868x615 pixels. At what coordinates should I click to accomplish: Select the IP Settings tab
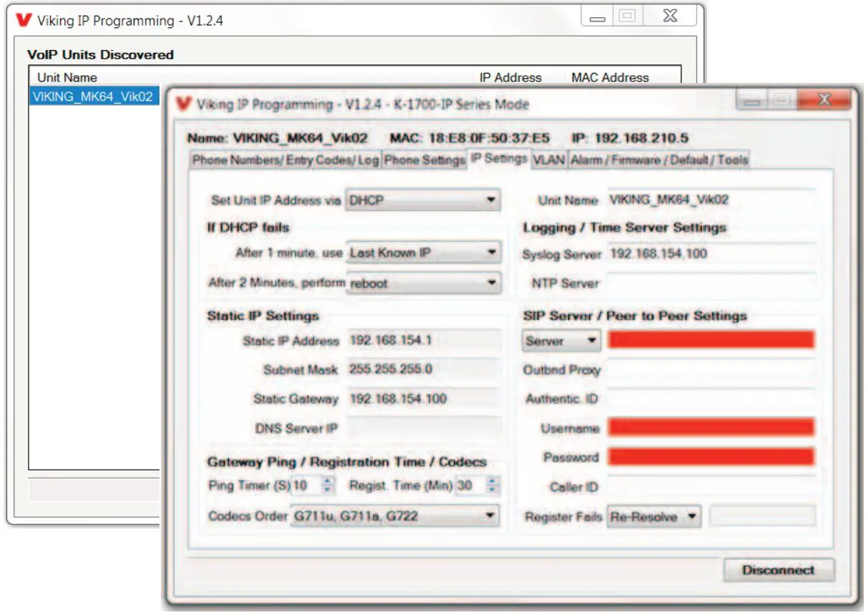tap(499, 159)
